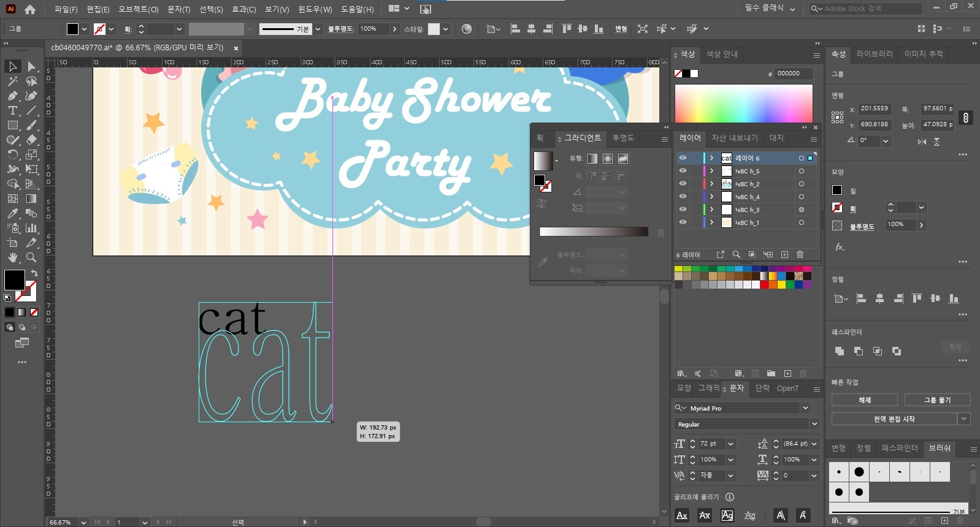Viewport: 980px width, 527px height.
Task: Delete selected layer with trash icon
Action: point(800,254)
